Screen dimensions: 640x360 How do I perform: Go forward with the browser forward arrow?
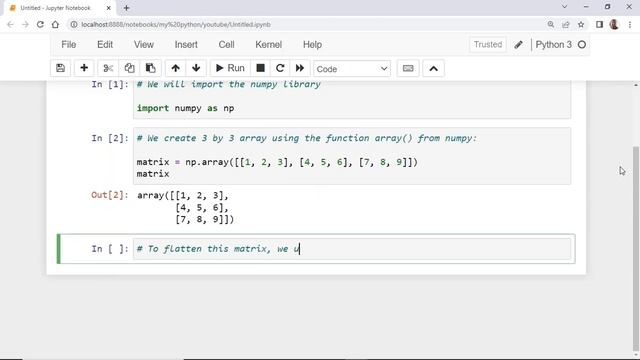pos(25,24)
